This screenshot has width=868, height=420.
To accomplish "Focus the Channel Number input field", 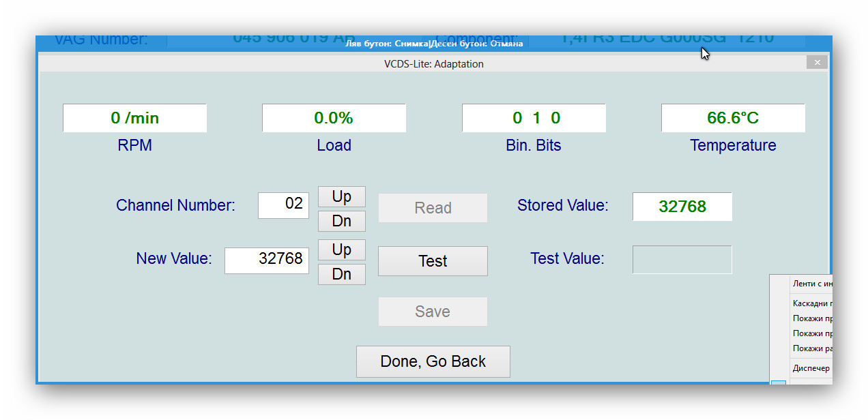I will pos(283,205).
